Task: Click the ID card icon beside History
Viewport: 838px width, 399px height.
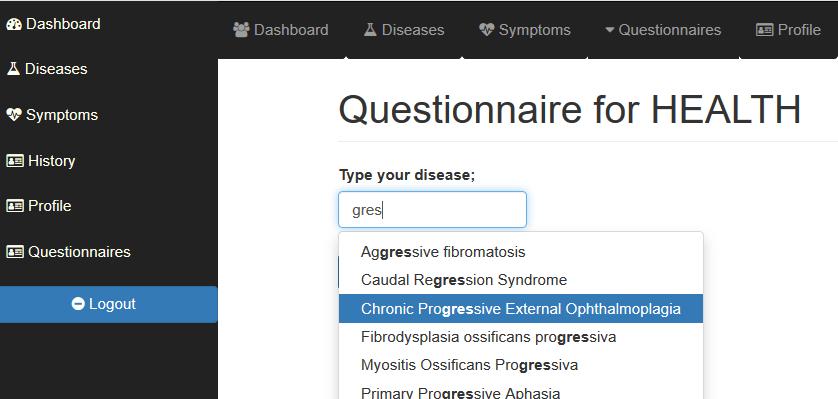Action: pyautogui.click(x=15, y=161)
